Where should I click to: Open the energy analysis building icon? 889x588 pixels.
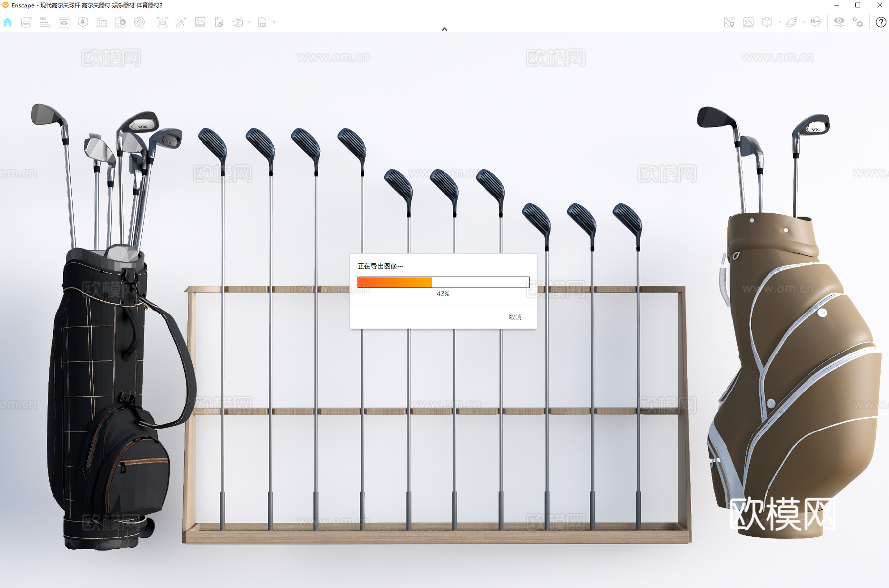[x=121, y=22]
